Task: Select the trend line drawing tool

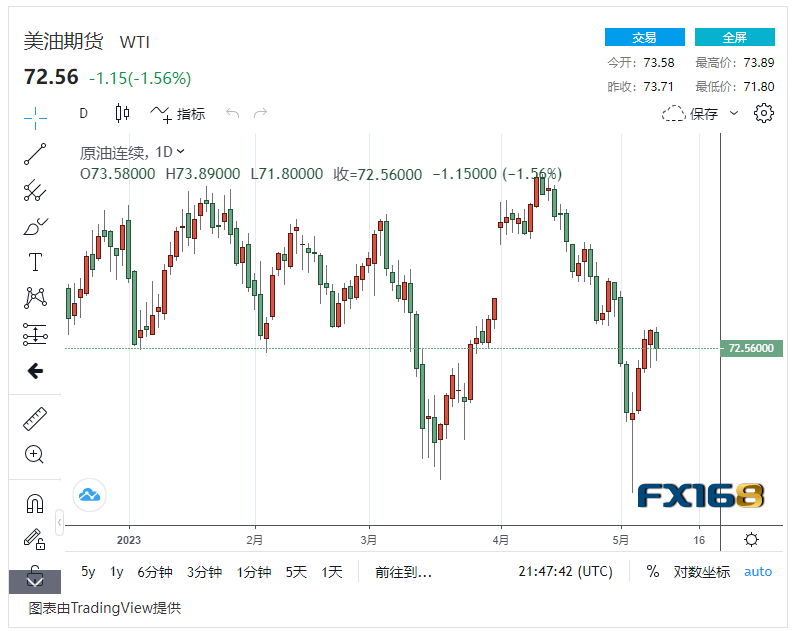Action: pyautogui.click(x=35, y=154)
